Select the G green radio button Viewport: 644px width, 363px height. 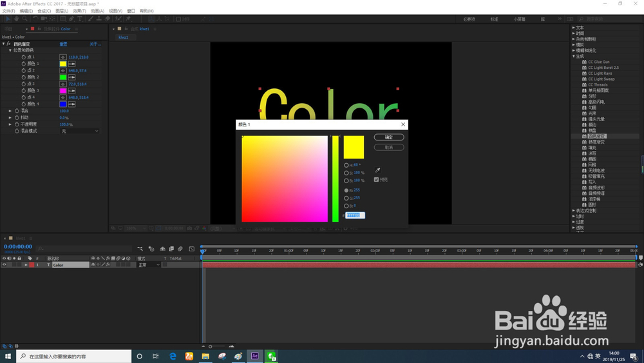346,198
